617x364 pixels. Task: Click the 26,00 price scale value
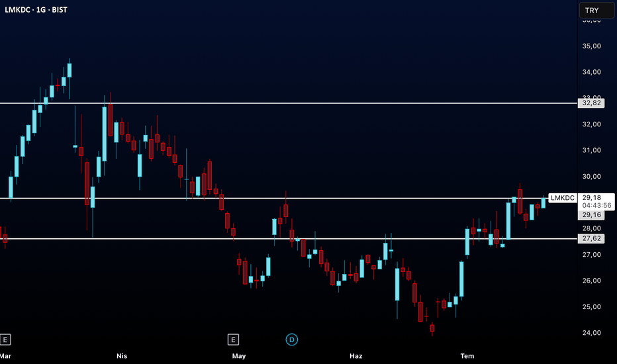pyautogui.click(x=591, y=281)
